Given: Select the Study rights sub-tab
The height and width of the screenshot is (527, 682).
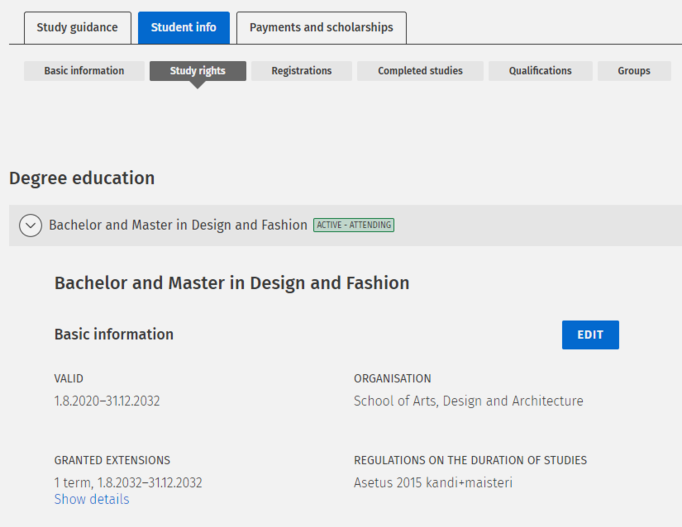Looking at the screenshot, I should click(x=197, y=71).
